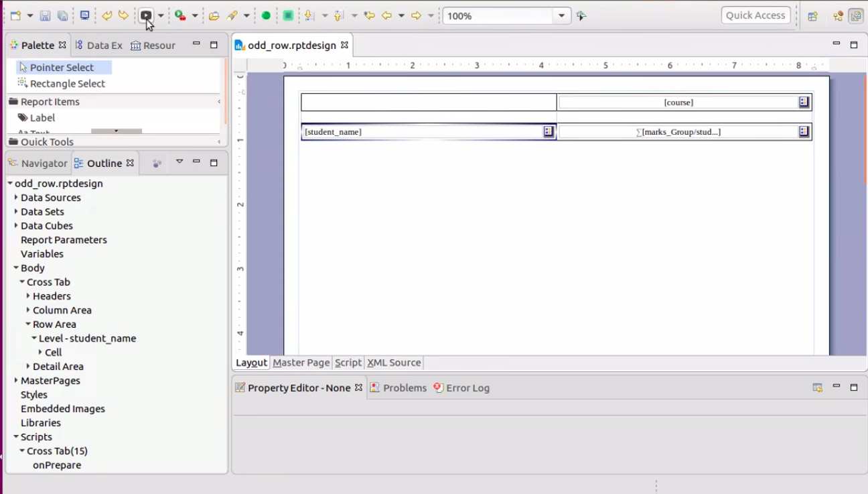Image resolution: width=868 pixels, height=494 pixels.
Task: Open the zoom level 100% dropdown
Action: coord(562,16)
